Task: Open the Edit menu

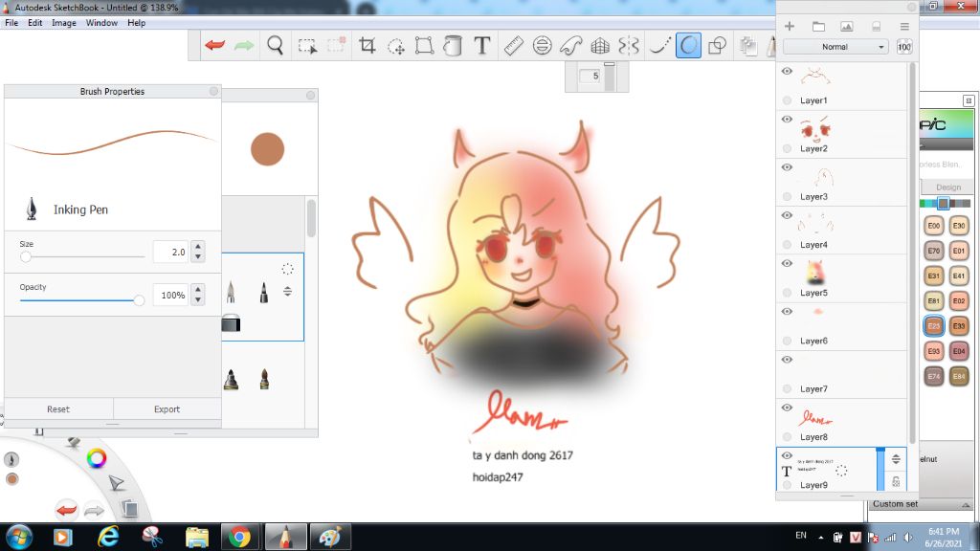Action: [35, 23]
